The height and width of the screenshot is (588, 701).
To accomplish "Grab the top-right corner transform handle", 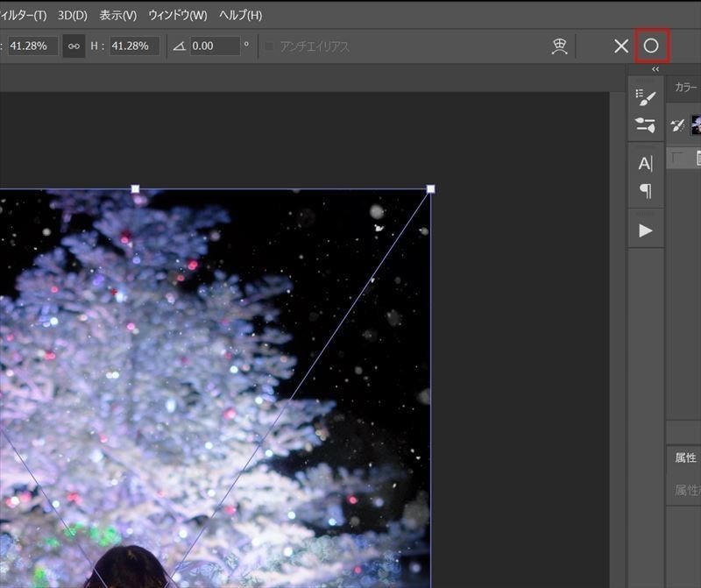I will [430, 188].
